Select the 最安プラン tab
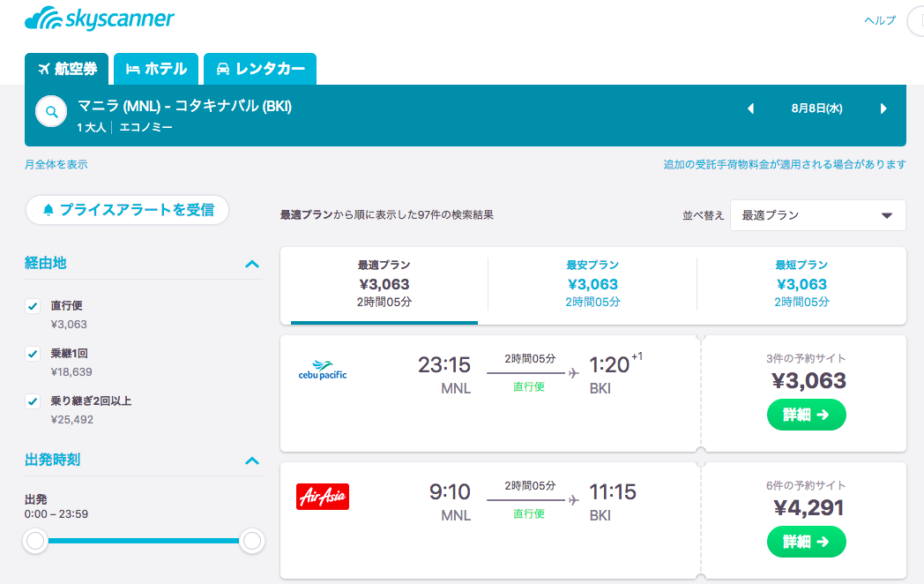 point(592,283)
